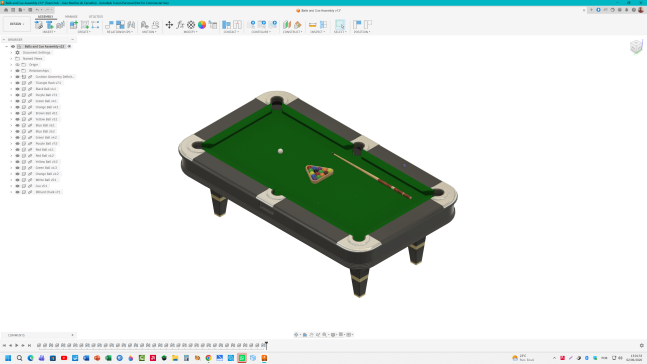This screenshot has height=364, width=647.
Task: Switch to the UTILITIES tab
Action: [x=96, y=17]
